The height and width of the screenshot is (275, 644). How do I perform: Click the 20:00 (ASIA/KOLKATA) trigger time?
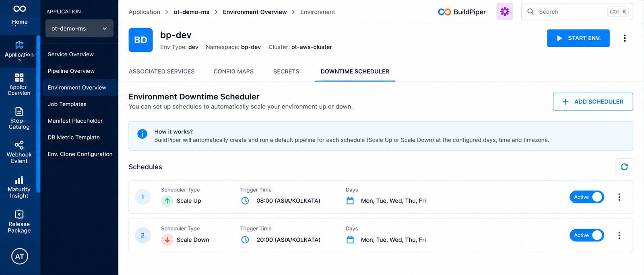[288, 240]
